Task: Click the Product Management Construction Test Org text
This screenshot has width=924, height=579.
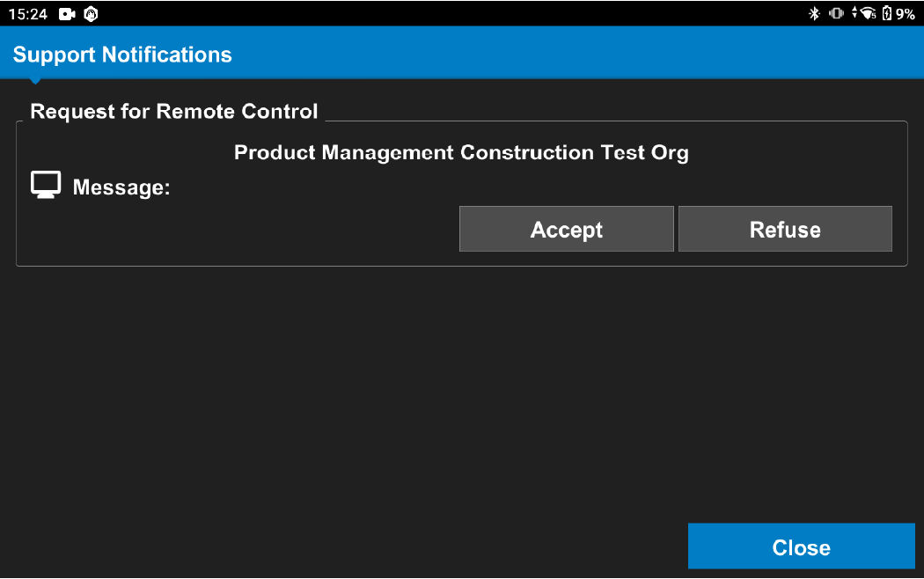Action: (x=461, y=152)
